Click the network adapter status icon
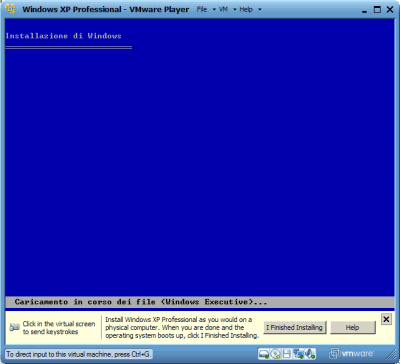This screenshot has width=400, height=364. point(298,354)
